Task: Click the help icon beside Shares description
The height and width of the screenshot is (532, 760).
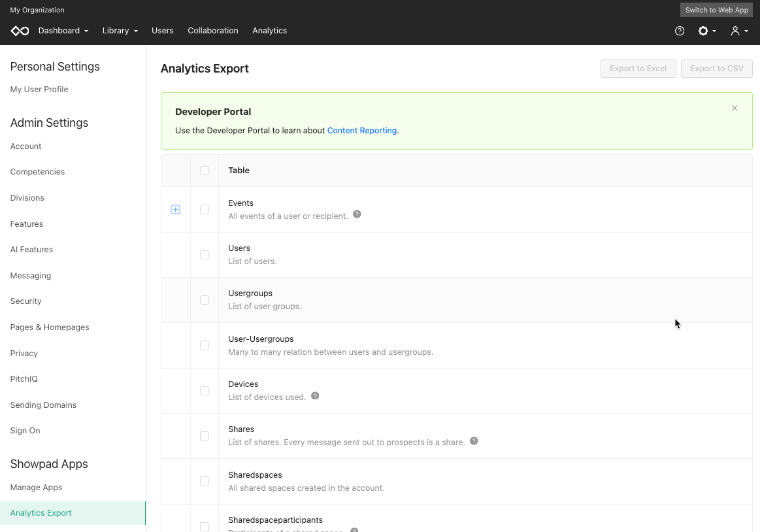Action: tap(474, 441)
